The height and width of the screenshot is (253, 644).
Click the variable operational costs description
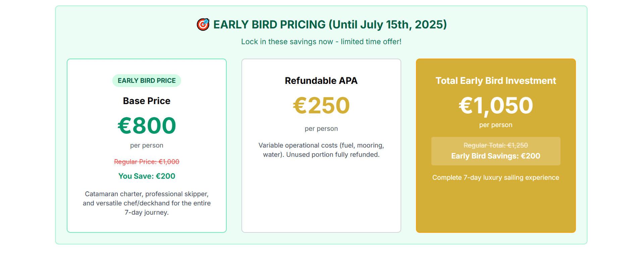(x=321, y=150)
